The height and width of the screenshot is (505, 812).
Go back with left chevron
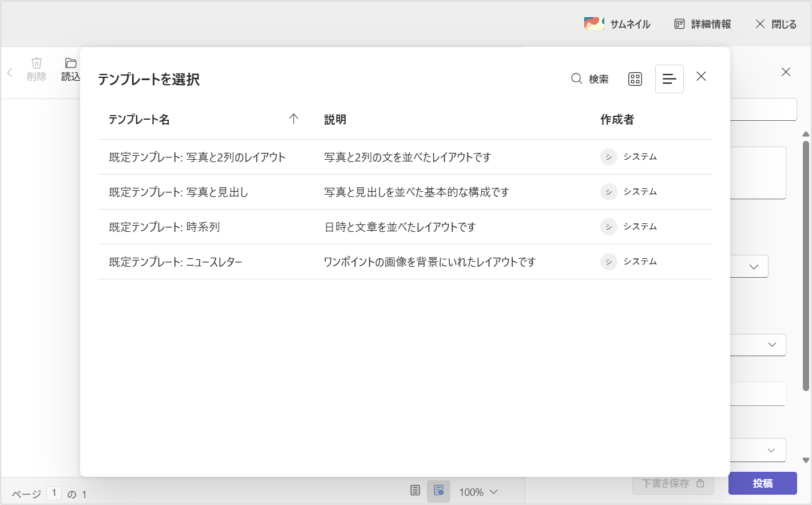pos(10,73)
